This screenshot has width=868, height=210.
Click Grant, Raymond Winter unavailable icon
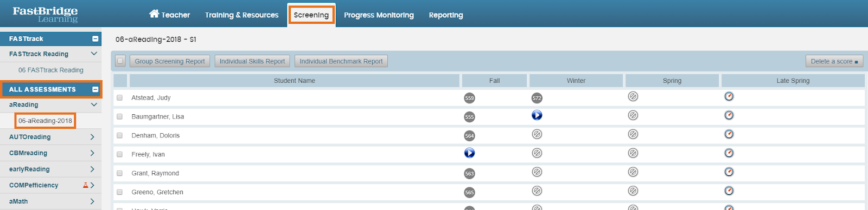tap(537, 172)
